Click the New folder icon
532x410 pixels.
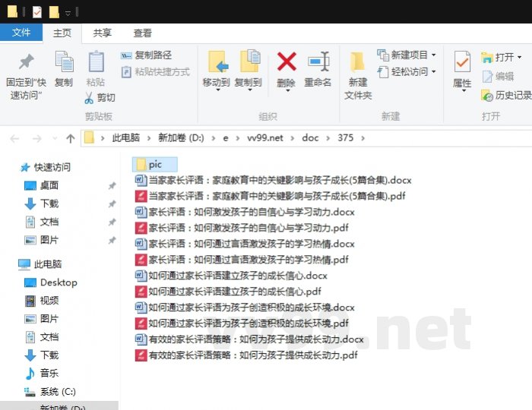358,61
